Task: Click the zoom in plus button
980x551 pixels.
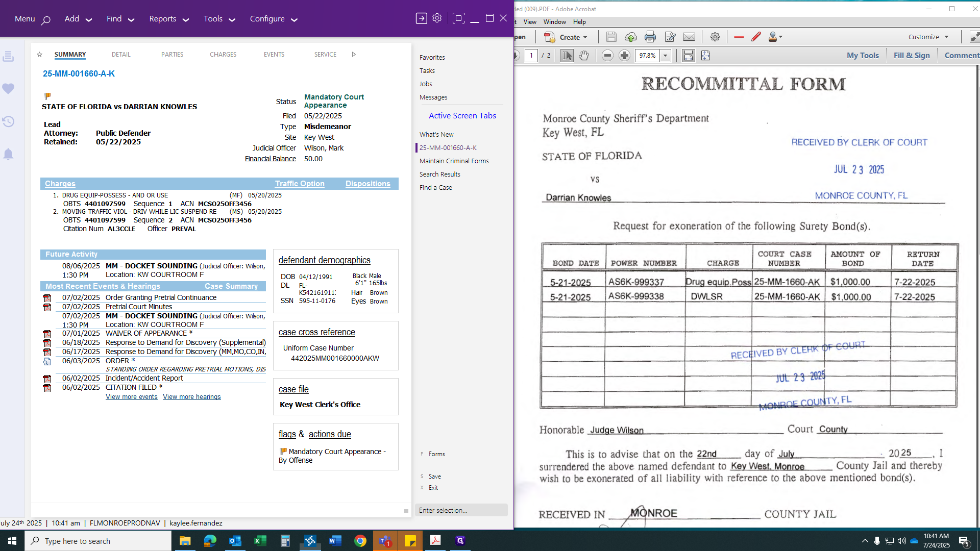Action: (624, 56)
